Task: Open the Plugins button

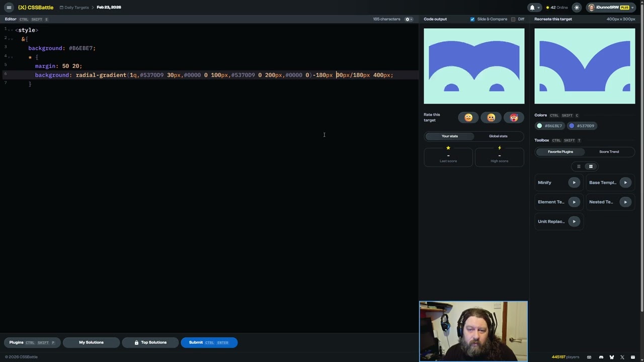Action: (32, 342)
